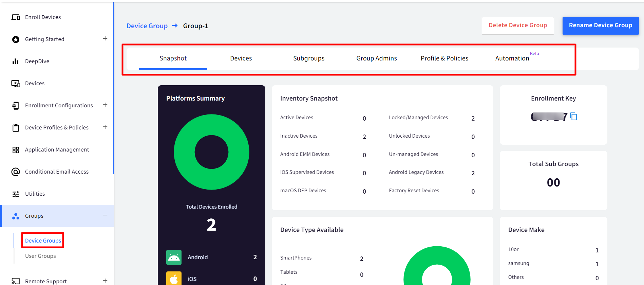Click the Android platform icon
The image size is (644, 285).
[x=174, y=257]
